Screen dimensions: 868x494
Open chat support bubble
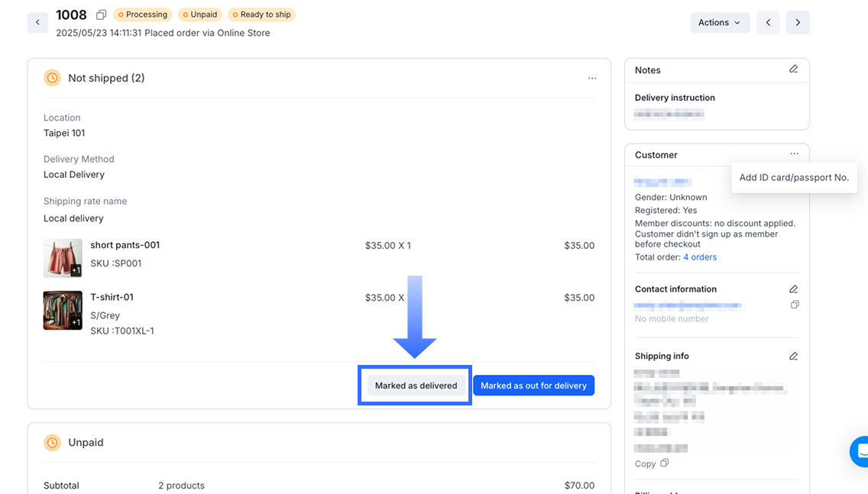860,452
